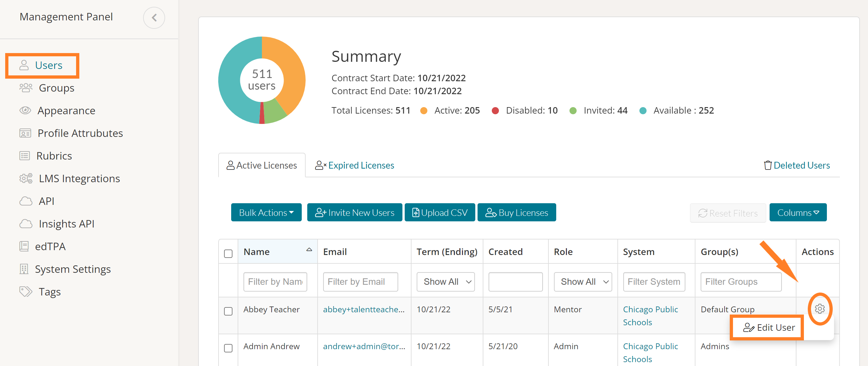This screenshot has width=868, height=366.
Task: Click the System Settings building icon
Action: click(24, 269)
